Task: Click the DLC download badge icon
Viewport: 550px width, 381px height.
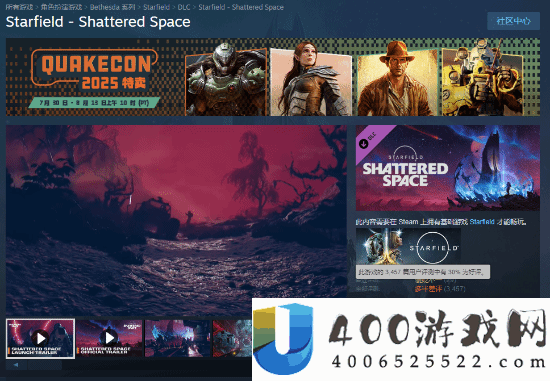Action: [363, 143]
